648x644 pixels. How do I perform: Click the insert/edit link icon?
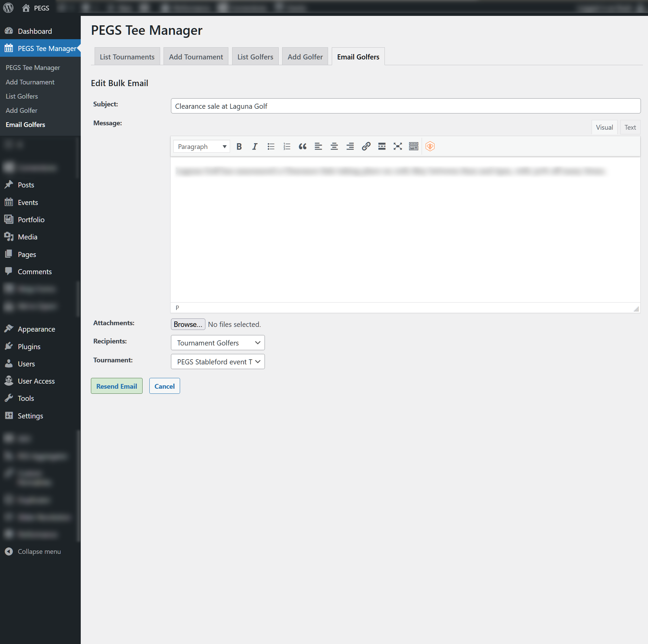[366, 147]
